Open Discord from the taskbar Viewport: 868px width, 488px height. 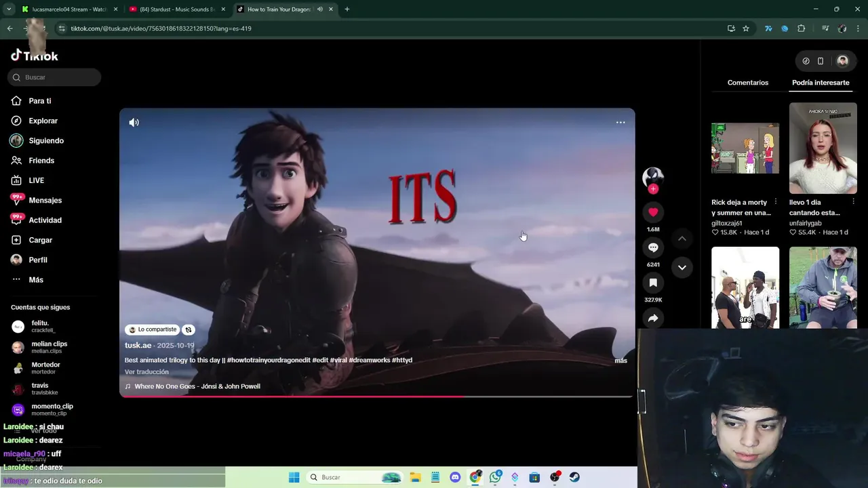tap(455, 477)
